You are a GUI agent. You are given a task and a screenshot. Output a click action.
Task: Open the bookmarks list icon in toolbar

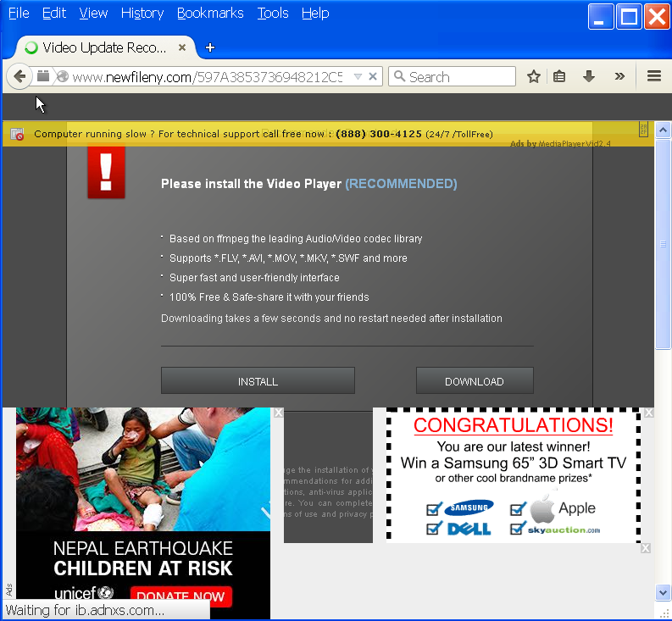coord(559,77)
